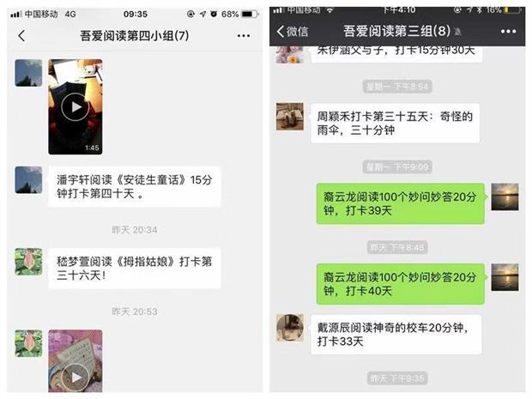This screenshot has height=399, width=532.
Task: Select 周颖禾 奇怪的雨伞 message bubble
Action: coord(395,124)
